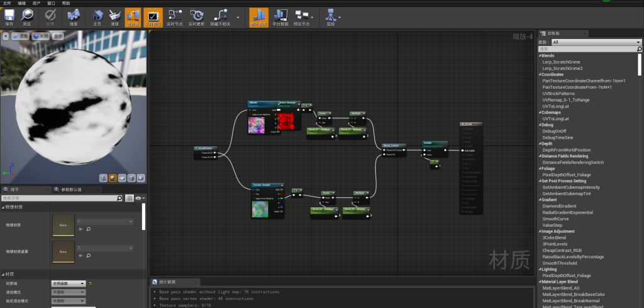Switch to the 细节 details tab
The width and height of the screenshot is (644, 308).
[14, 190]
